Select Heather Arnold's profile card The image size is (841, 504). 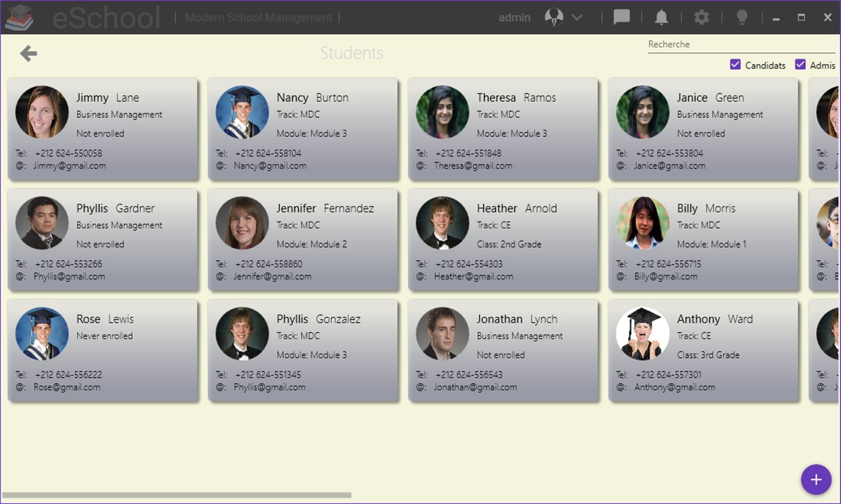pos(503,239)
